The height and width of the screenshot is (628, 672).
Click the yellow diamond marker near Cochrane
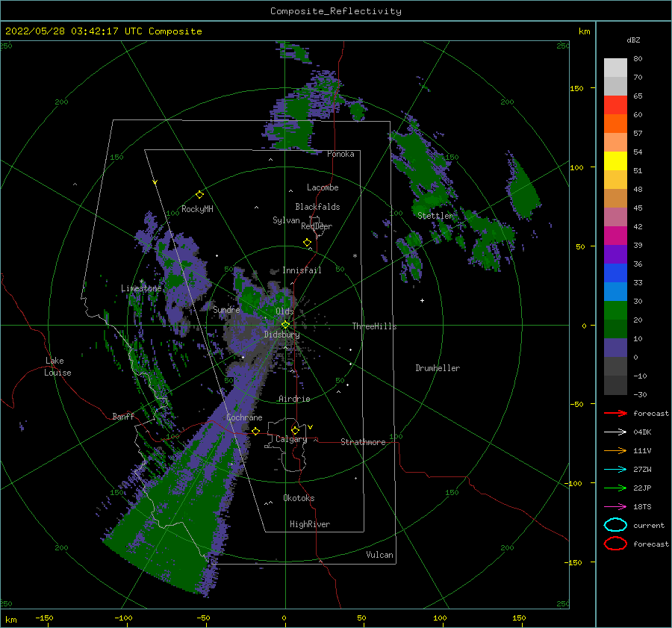(x=256, y=431)
